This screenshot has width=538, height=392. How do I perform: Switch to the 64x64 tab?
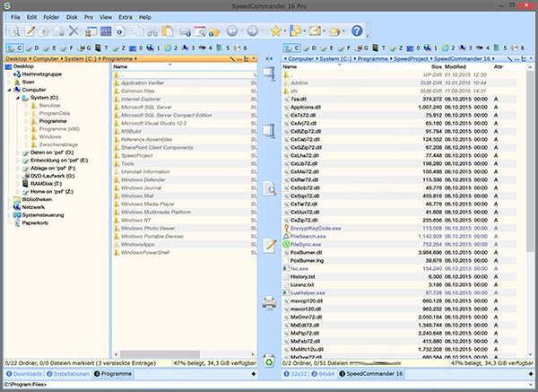pos(323,371)
